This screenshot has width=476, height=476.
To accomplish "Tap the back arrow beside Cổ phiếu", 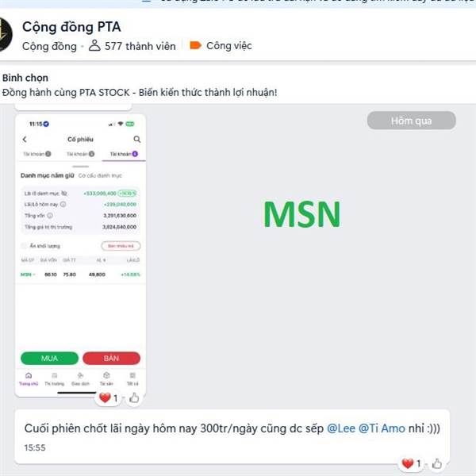I will 25,140.
